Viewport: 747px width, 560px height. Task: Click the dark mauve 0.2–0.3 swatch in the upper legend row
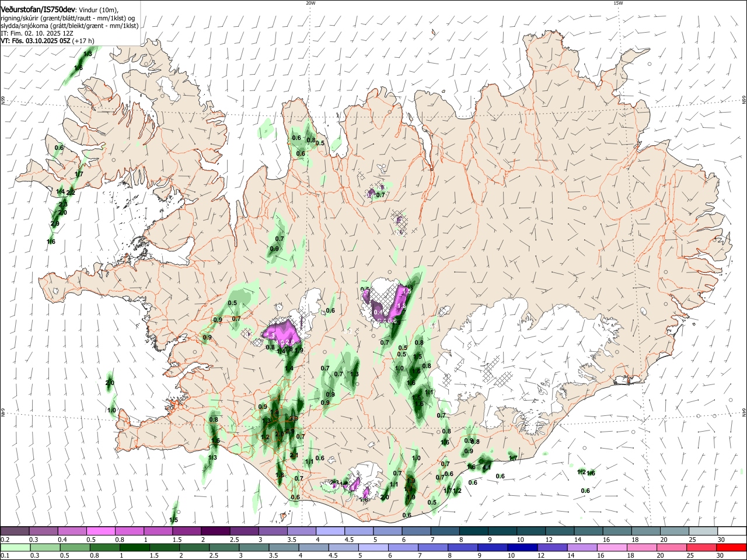(15, 531)
